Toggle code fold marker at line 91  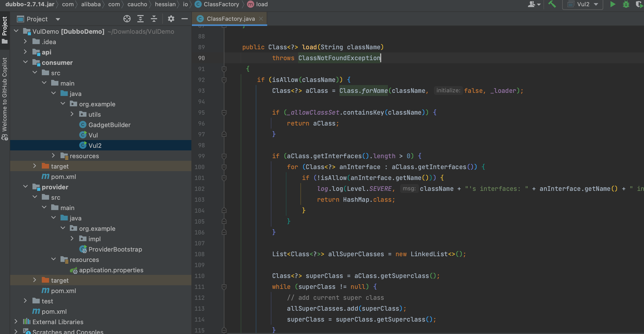224,69
